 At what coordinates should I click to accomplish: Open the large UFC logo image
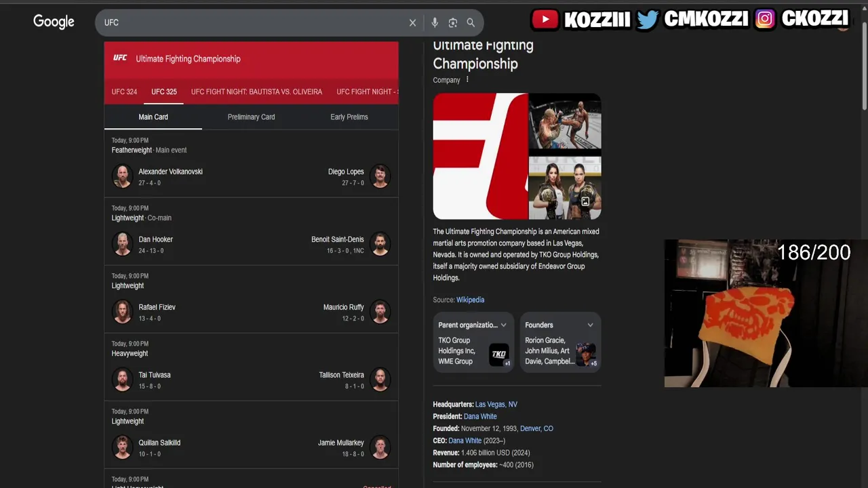[480, 157]
